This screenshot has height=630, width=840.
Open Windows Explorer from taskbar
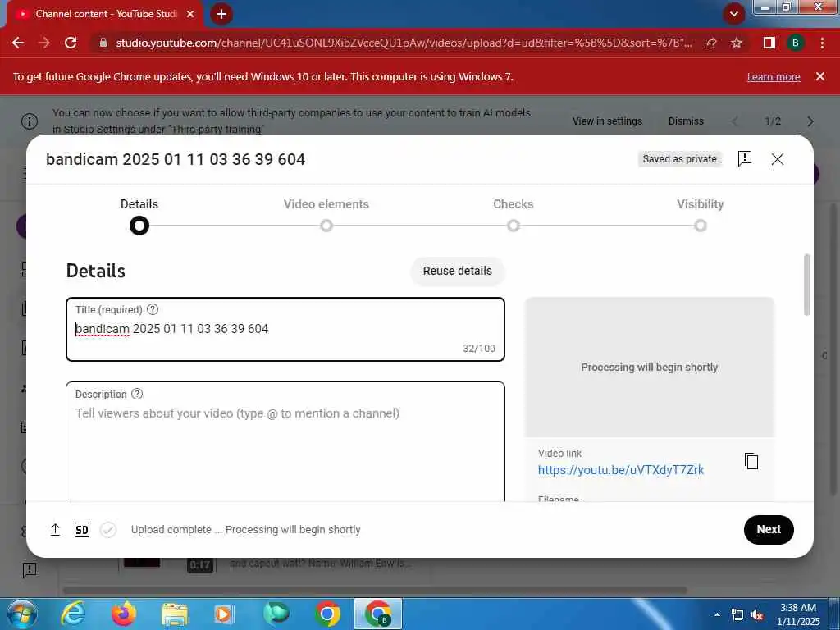click(175, 614)
